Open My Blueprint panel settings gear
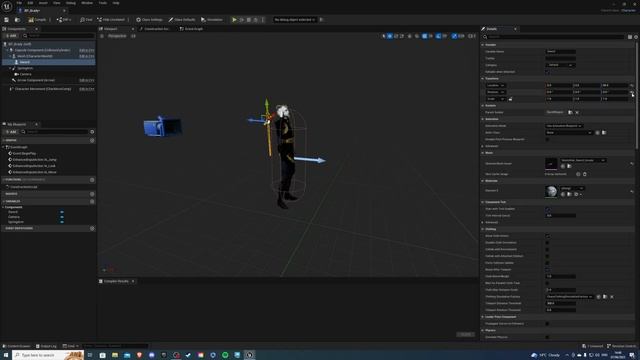 click(92, 132)
